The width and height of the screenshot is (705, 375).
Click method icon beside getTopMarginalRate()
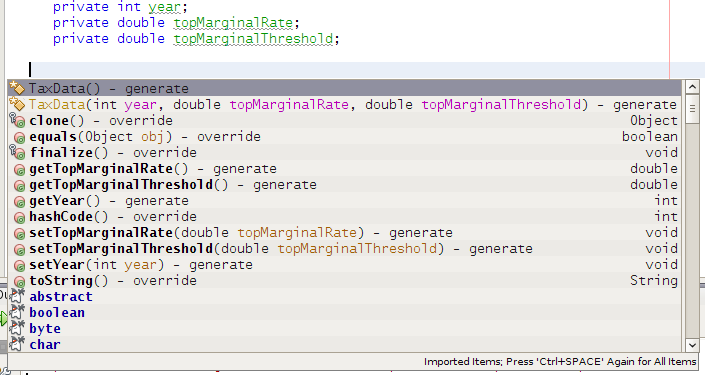[x=19, y=170]
